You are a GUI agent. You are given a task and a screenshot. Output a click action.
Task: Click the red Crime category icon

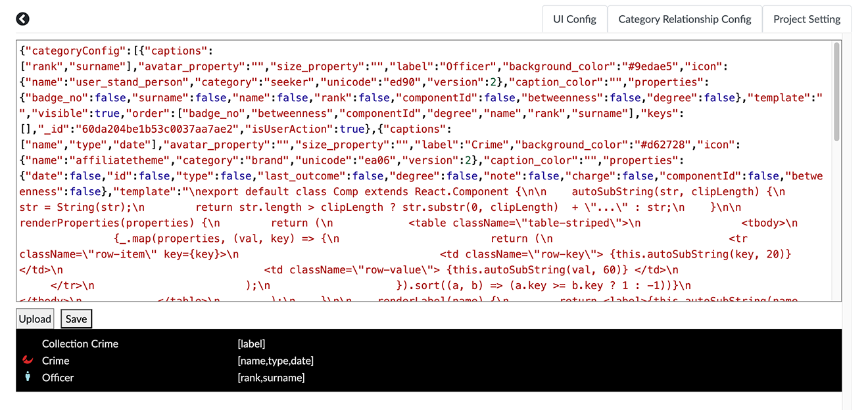pyautogui.click(x=28, y=360)
